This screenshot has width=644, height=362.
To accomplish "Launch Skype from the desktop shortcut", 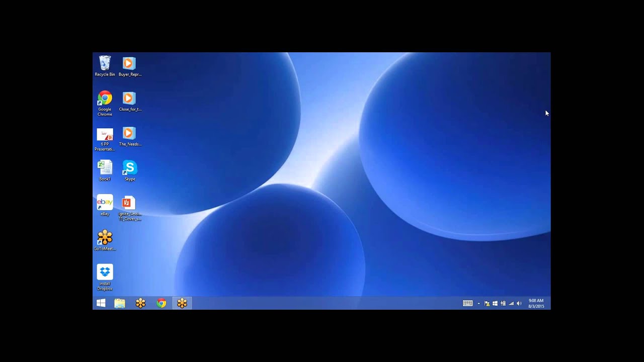I will pos(130,171).
